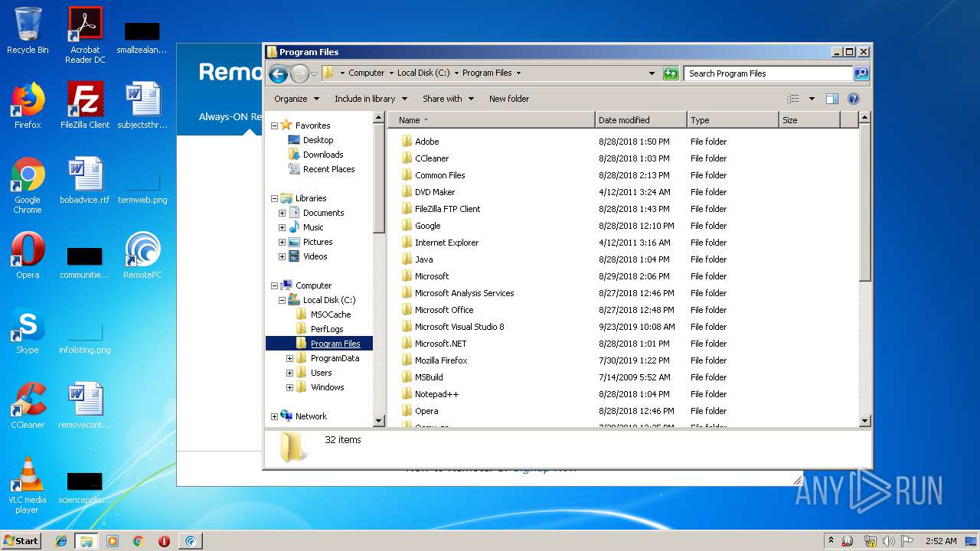980x551 pixels.
Task: Click the Search Program Files input box
Action: point(768,73)
